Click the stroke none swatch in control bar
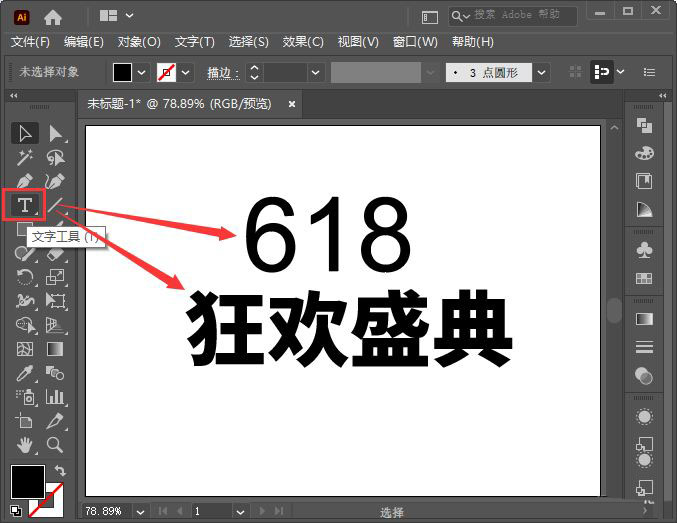Screen dimensions: 677x523 click(x=167, y=73)
